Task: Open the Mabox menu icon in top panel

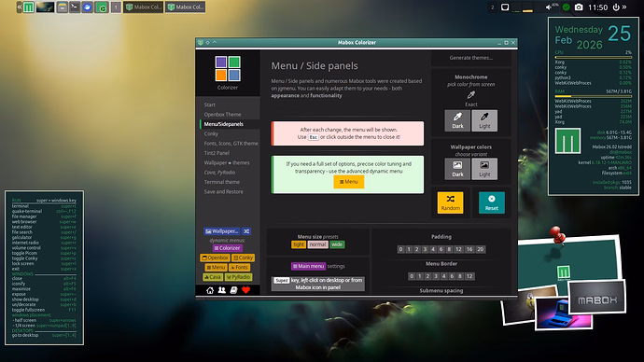Action: 28,7
